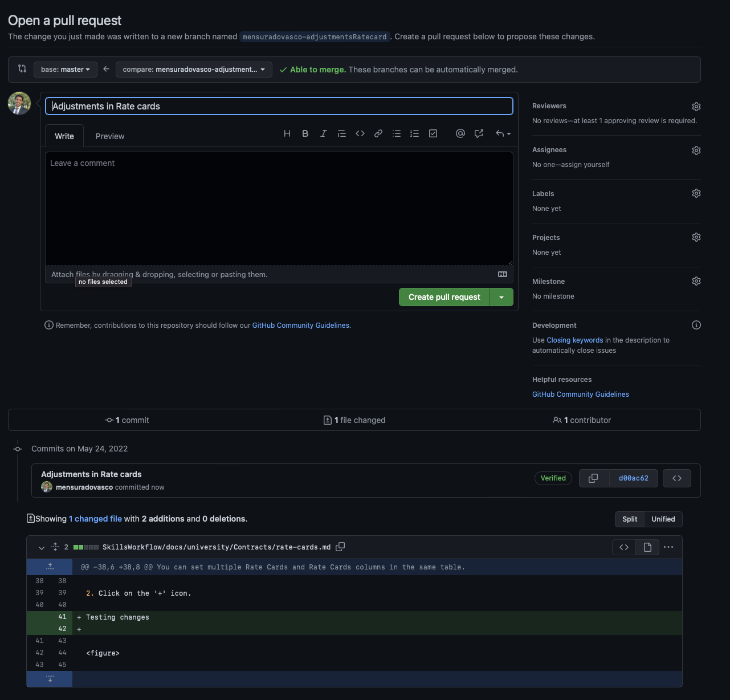
Task: Click the Heading formatting icon
Action: pos(287,133)
